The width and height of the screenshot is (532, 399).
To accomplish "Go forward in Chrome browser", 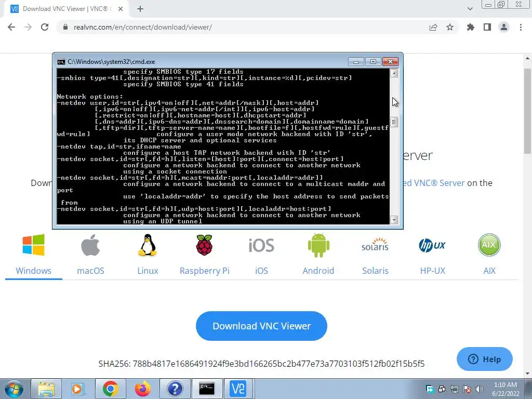I will pos(28,27).
